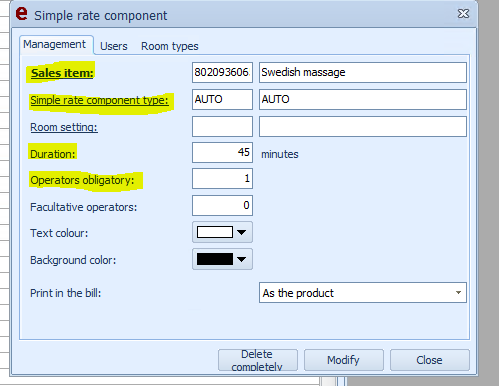This screenshot has width=499, height=386.
Task: Click the 'Print in the bill:' label
Action: 65,293
